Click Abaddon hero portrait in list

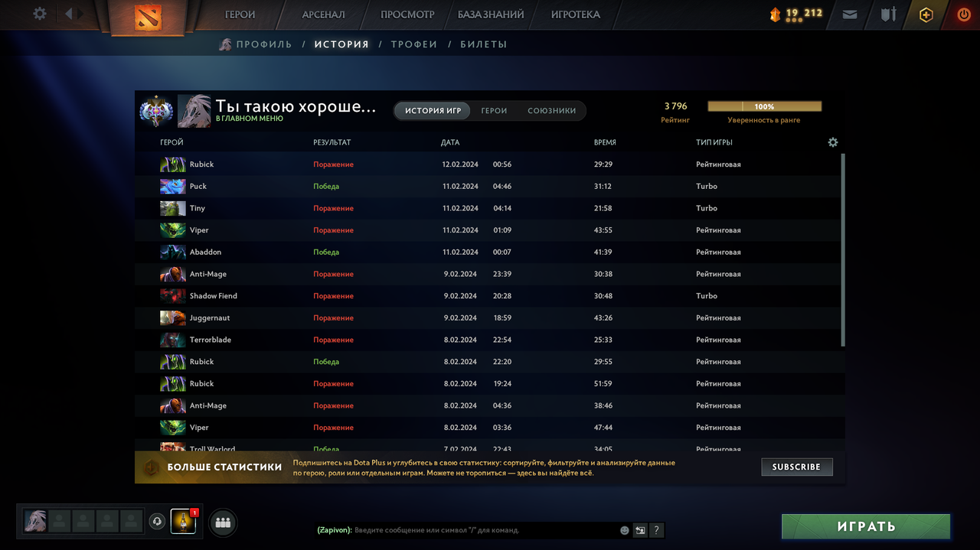173,252
